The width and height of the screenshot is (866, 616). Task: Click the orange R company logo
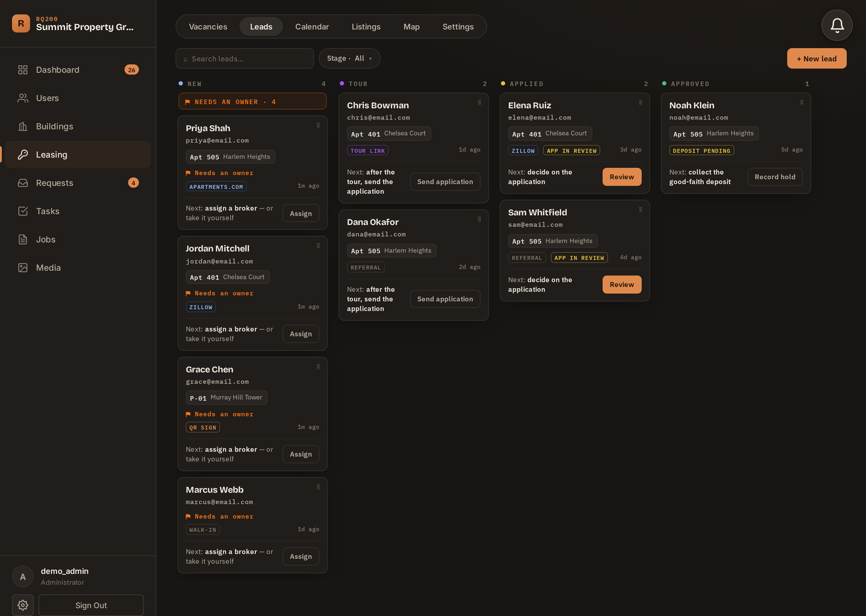point(21,23)
